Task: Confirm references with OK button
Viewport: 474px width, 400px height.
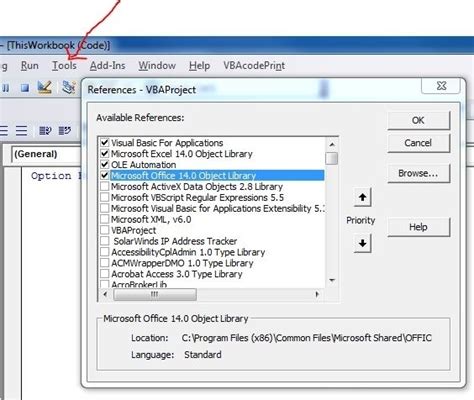Action: coord(419,120)
